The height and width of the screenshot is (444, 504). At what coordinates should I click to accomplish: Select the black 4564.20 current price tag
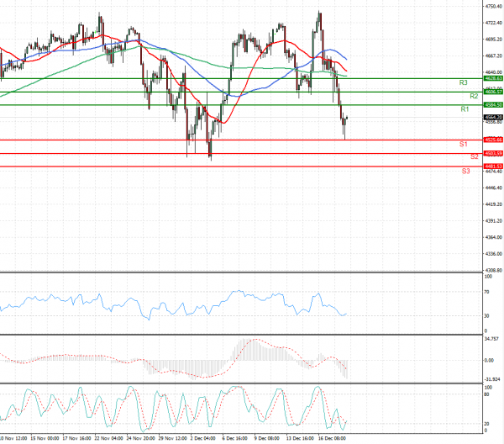(493, 118)
